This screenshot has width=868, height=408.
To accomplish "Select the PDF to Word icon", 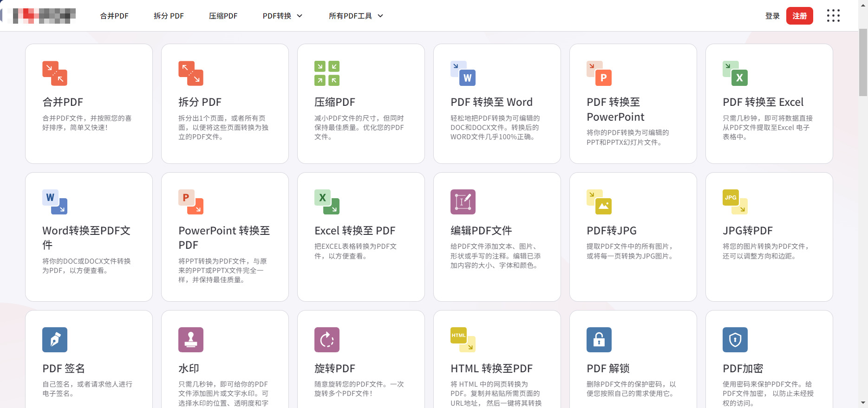I will 463,73.
